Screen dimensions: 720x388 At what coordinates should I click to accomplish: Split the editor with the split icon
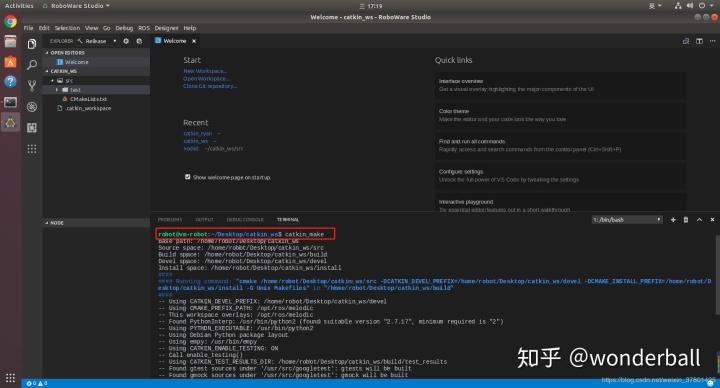click(x=699, y=41)
